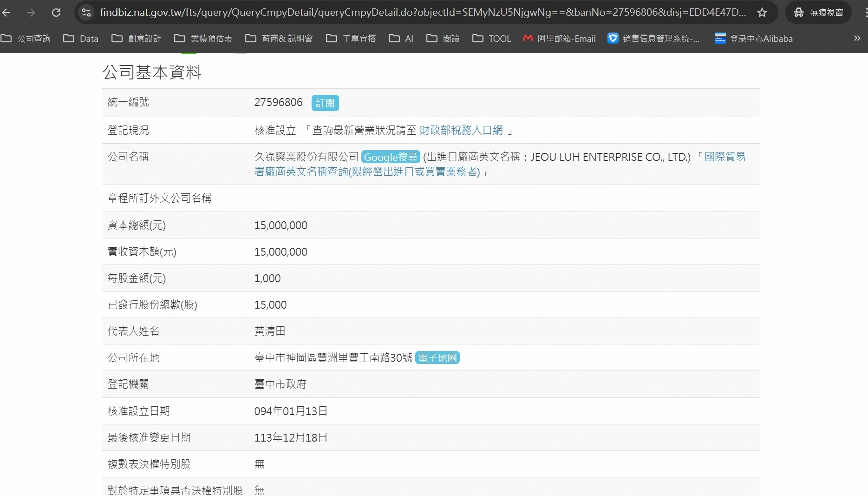Image resolution: width=868 pixels, height=496 pixels.
Task: Open the 創意設計 bookmark folder
Action: pyautogui.click(x=136, y=39)
